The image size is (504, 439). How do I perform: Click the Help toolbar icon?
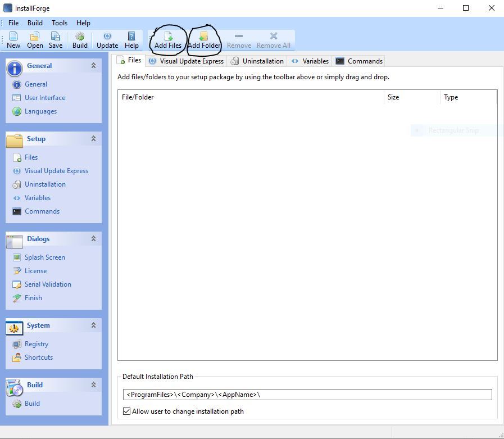[x=131, y=37]
